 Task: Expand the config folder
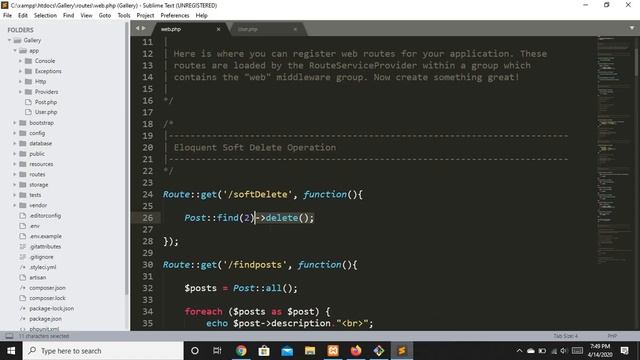tap(15, 133)
